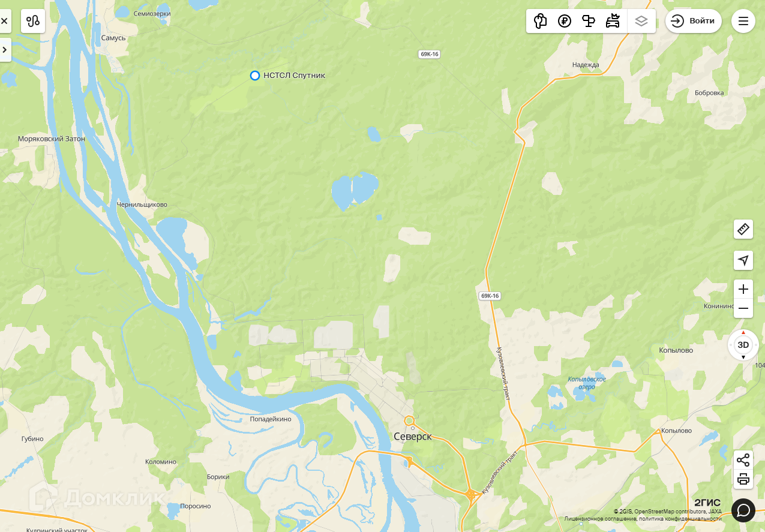Print the map using printer icon
The height and width of the screenshot is (532, 765).
tap(743, 479)
